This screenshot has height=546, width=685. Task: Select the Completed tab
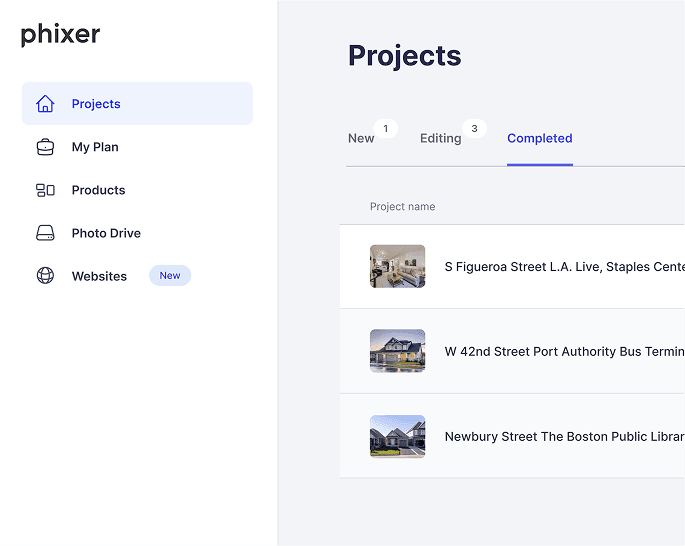pyautogui.click(x=539, y=138)
